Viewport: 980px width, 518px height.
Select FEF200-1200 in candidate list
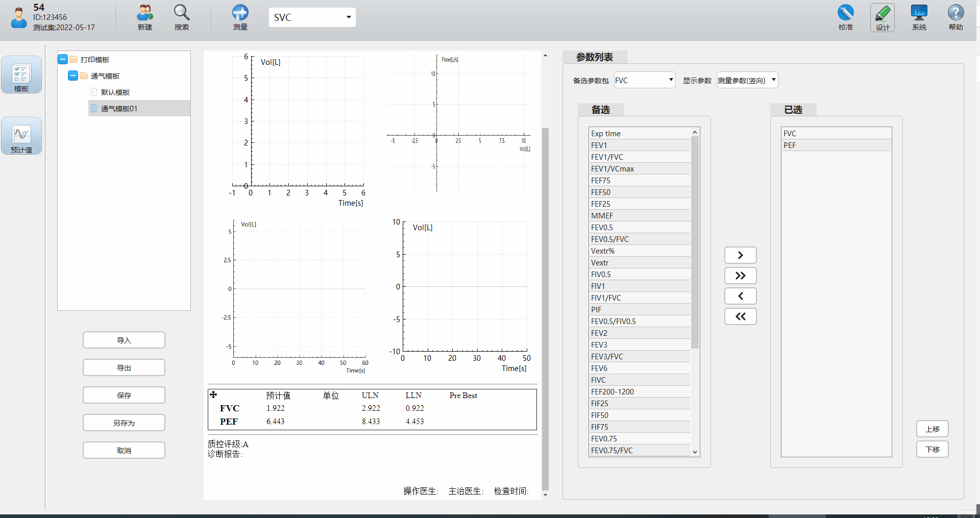pyautogui.click(x=640, y=391)
